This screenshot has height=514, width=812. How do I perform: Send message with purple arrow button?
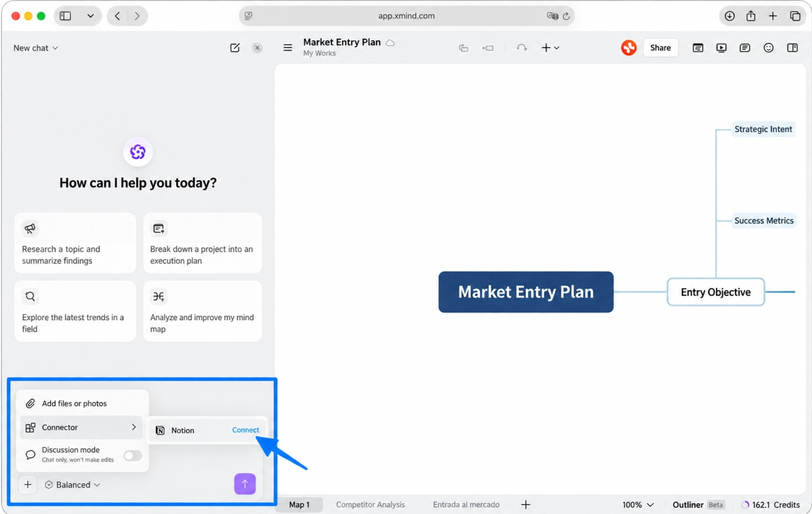click(245, 484)
